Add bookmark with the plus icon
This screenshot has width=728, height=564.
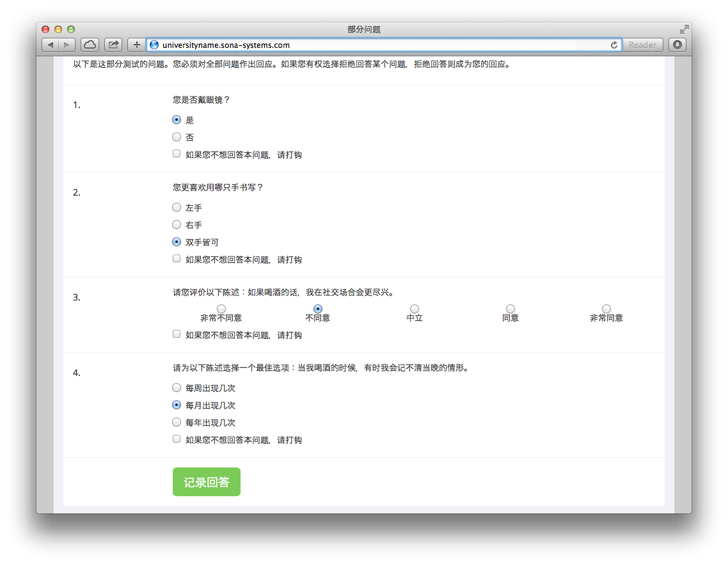(136, 45)
